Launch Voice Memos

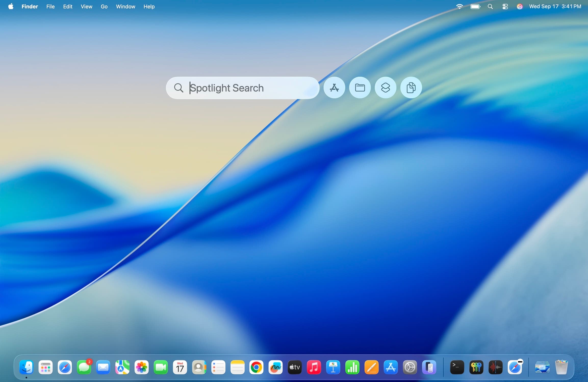click(495, 367)
